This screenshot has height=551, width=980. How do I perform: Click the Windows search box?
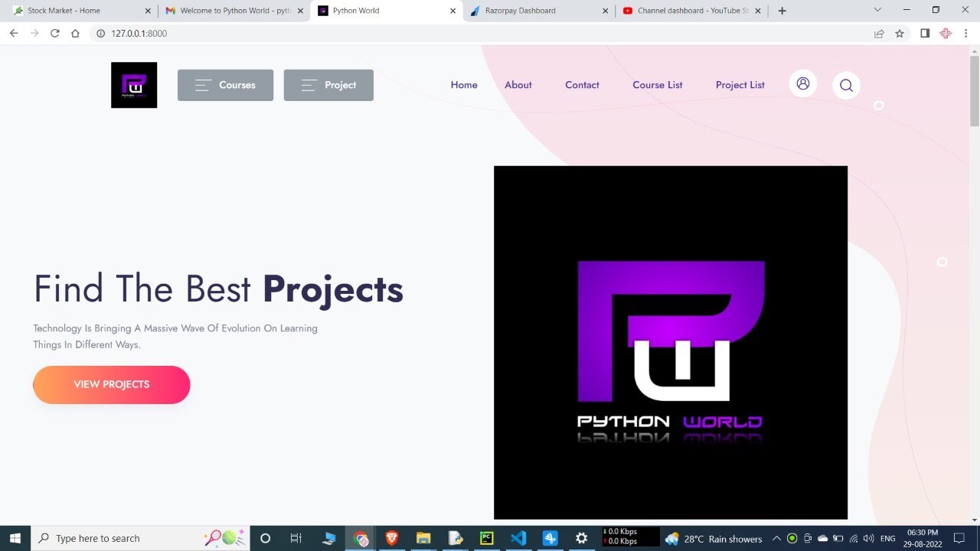click(140, 538)
